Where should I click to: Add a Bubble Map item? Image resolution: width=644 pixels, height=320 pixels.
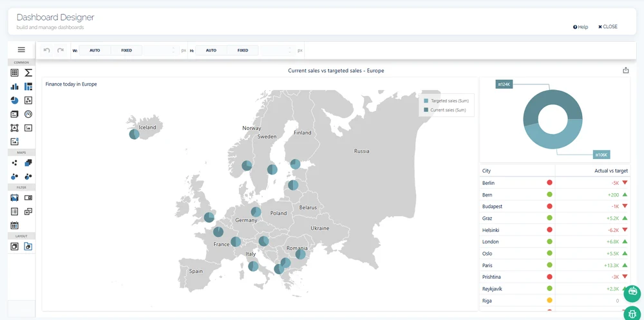(14, 176)
